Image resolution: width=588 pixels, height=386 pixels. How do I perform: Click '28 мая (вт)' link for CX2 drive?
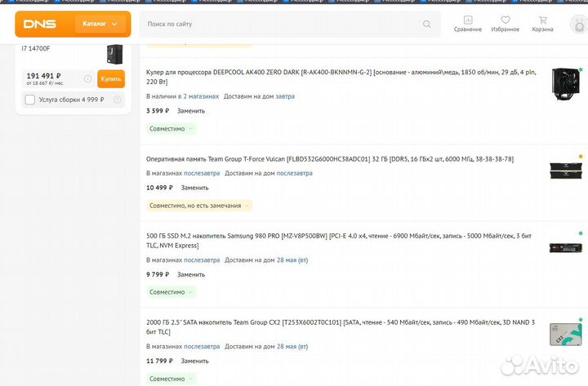point(292,347)
